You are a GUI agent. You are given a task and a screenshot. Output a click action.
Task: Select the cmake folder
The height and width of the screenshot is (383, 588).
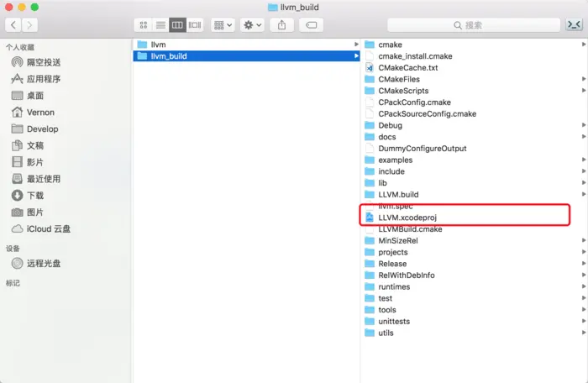(x=475, y=45)
